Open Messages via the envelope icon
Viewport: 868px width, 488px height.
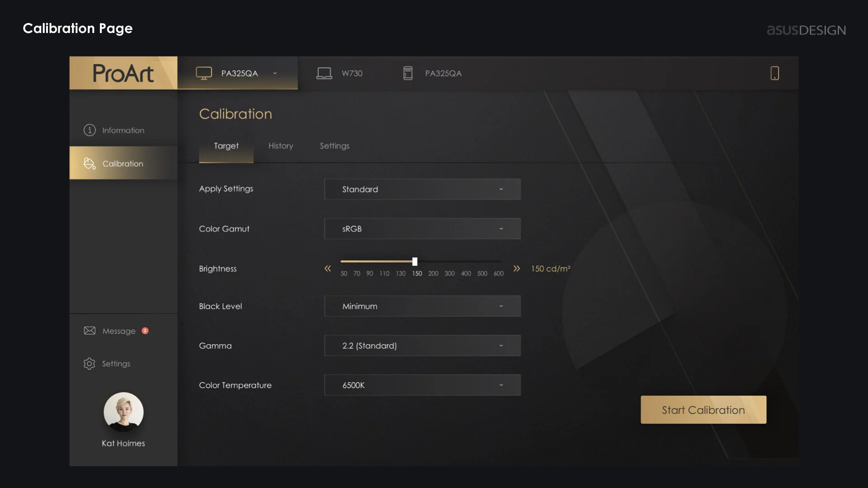tap(90, 331)
